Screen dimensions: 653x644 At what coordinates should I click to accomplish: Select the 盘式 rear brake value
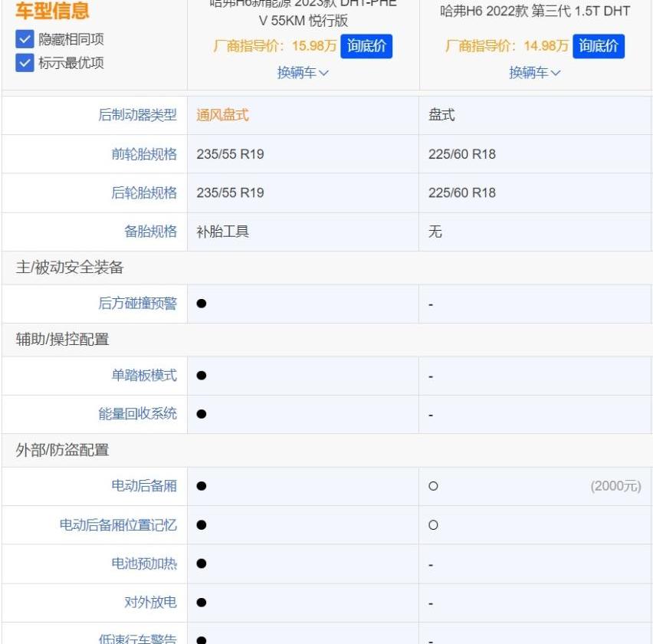coord(441,115)
